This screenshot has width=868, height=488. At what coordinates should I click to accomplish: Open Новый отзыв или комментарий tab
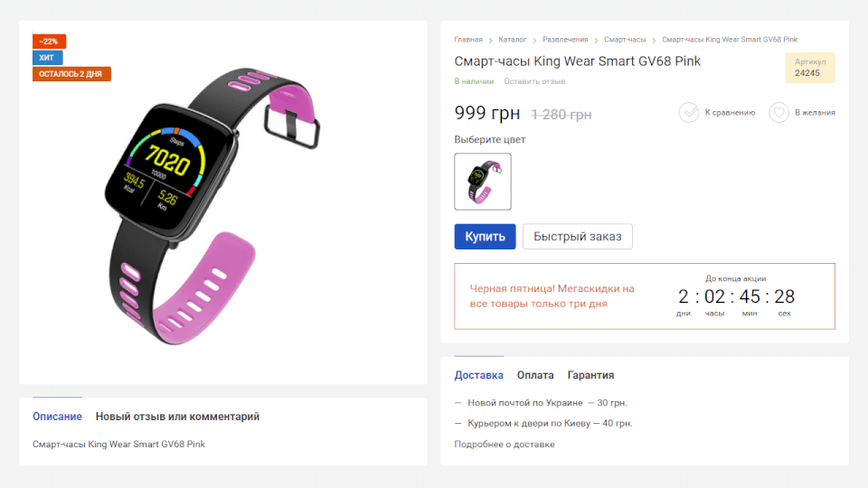click(177, 417)
